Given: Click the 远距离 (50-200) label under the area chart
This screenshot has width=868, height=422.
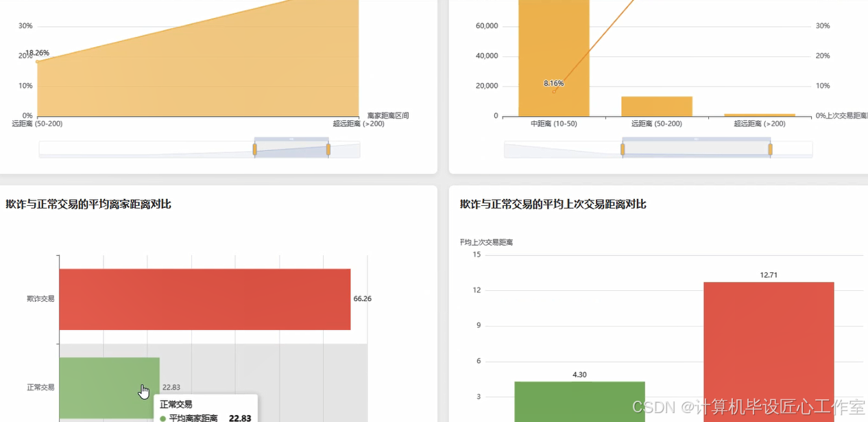Looking at the screenshot, I should tap(37, 124).
